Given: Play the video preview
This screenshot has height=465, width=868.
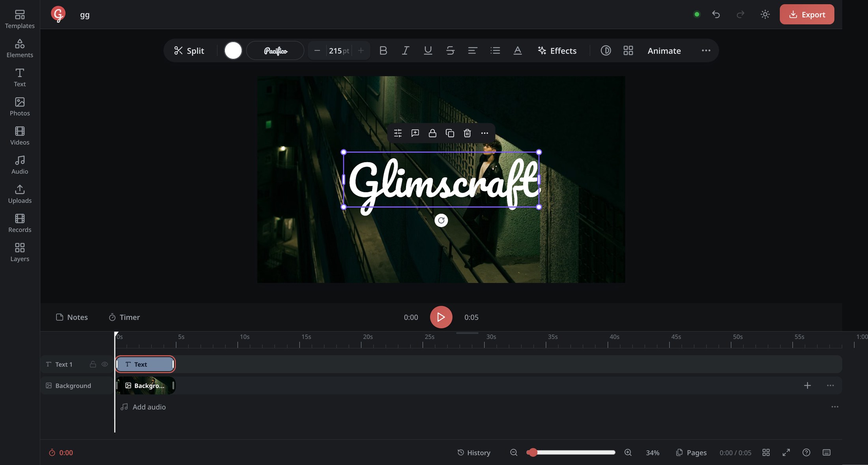Looking at the screenshot, I should 441,317.
